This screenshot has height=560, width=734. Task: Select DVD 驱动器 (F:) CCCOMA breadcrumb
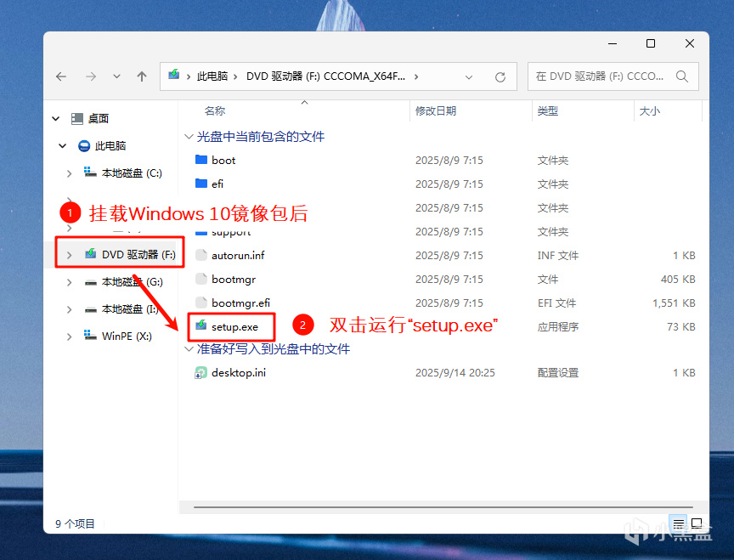coord(326,76)
